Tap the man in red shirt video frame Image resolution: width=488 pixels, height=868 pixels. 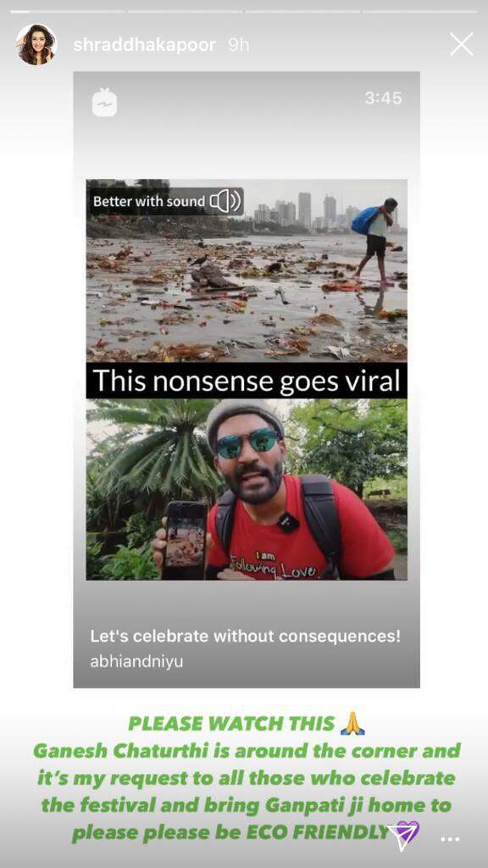click(x=247, y=489)
